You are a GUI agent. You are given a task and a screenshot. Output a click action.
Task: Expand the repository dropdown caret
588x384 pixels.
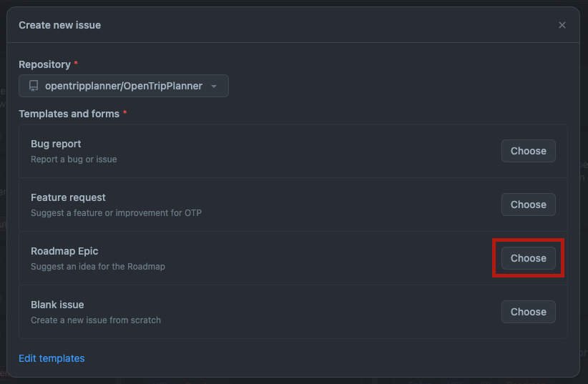[x=213, y=87]
